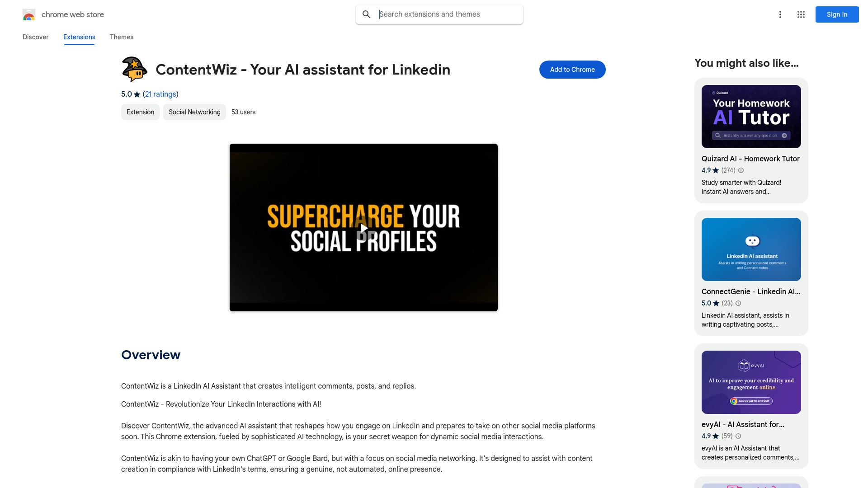Click the Google apps grid icon
This screenshot has width=868, height=488.
coord(801,14)
